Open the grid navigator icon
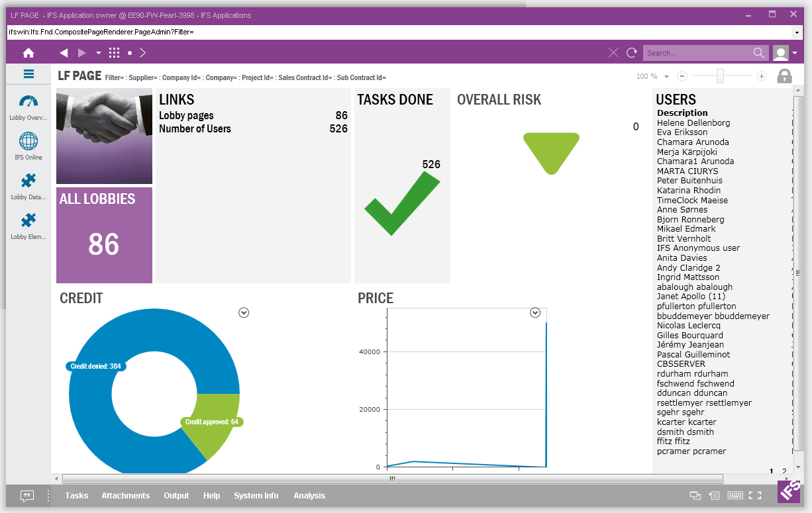 (114, 53)
